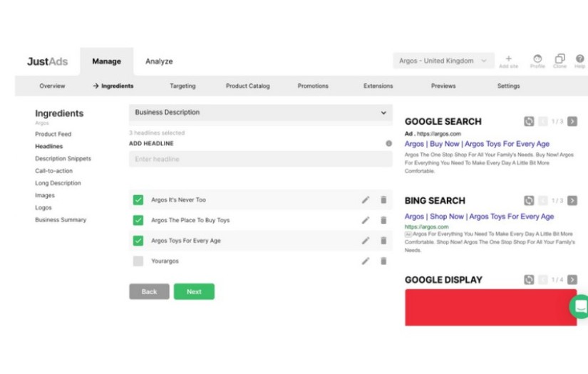
Task: Open the Help question mark icon
Action: (x=579, y=59)
